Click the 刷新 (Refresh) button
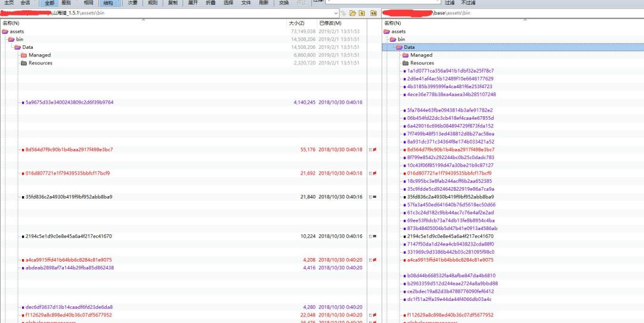The height and width of the screenshot is (323, 644). click(264, 3)
